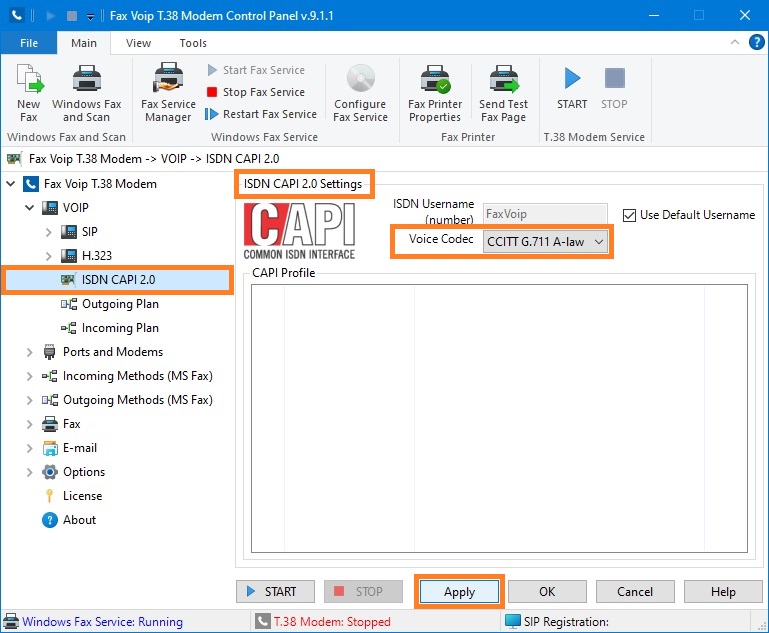The image size is (769, 633).
Task: Open the Voice Codec dropdown
Action: coord(545,242)
